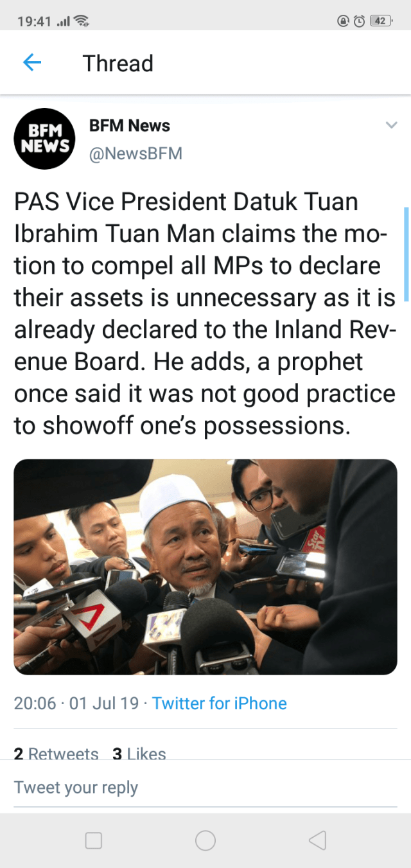
Task: Tap the Android back triangle button
Action: click(317, 840)
